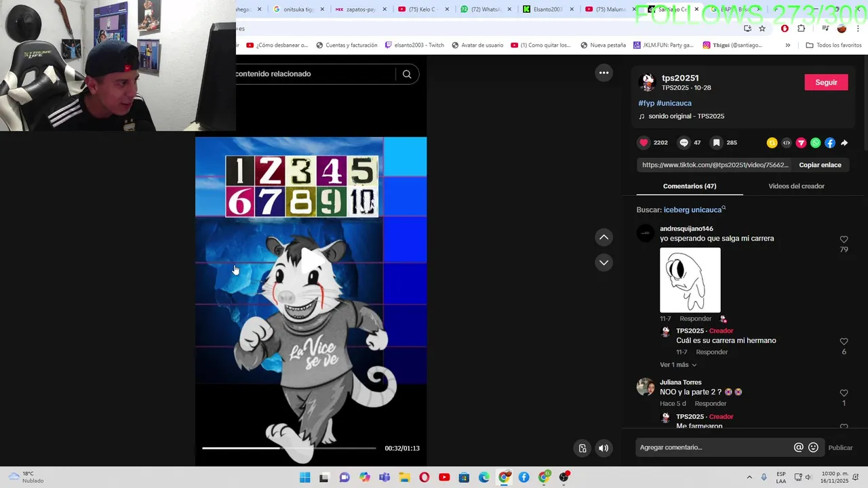Viewport: 868px width, 488px height.
Task: Open the tps20251 profile avatar
Action: (x=648, y=83)
